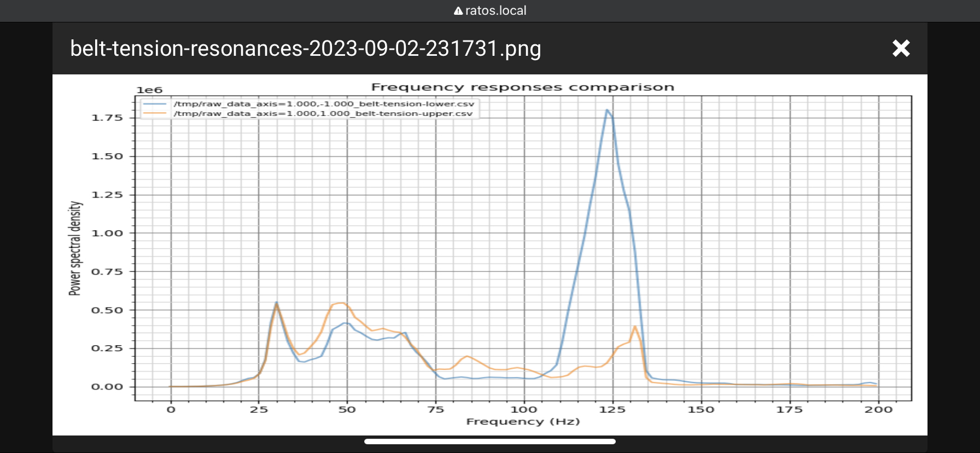Click the belt-tension-lower.csv legend label
The image size is (980, 453).
click(324, 104)
